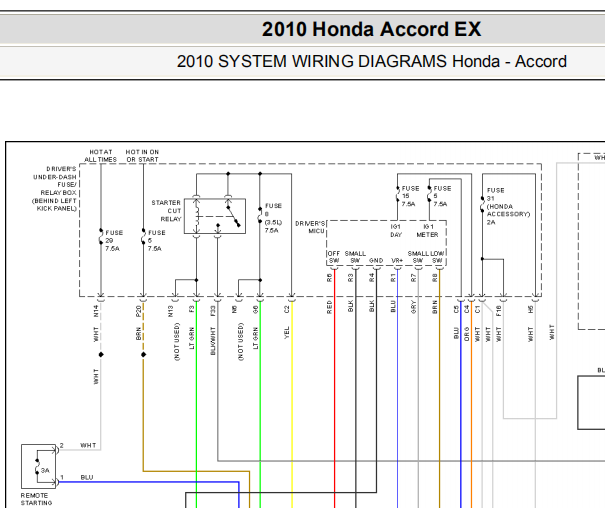Image resolution: width=605 pixels, height=508 pixels.
Task: Click the 'OFF SW' terminal label
Action: 334,257
